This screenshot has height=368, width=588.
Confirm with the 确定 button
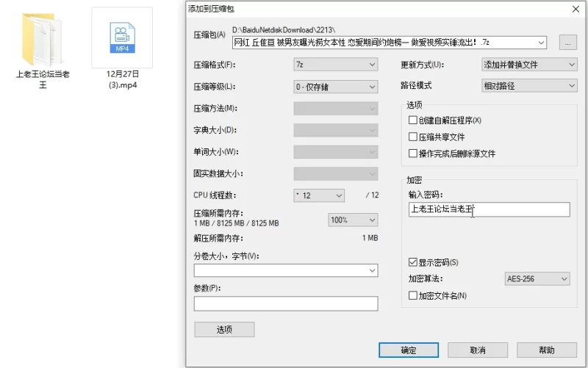tap(409, 350)
